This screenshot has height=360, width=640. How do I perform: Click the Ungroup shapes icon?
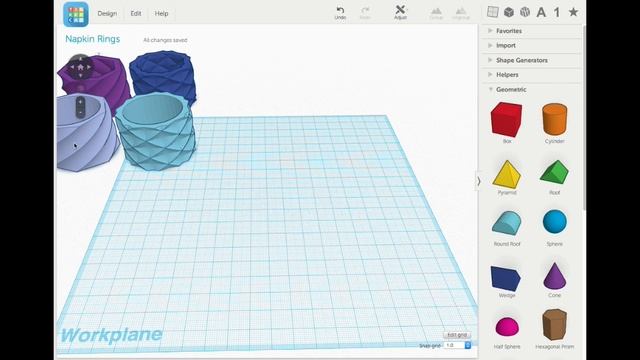pyautogui.click(x=461, y=13)
